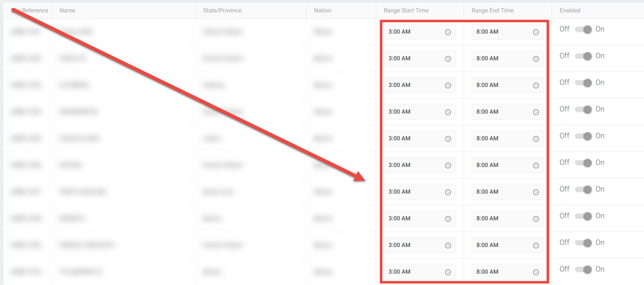This screenshot has width=644, height=285.
Task: Open time picker for third row start time
Action: [x=448, y=85]
